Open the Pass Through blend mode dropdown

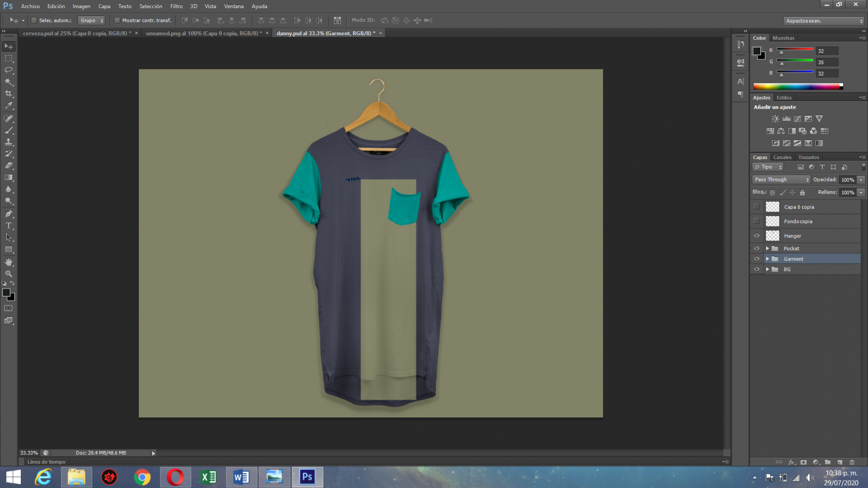[x=781, y=180]
